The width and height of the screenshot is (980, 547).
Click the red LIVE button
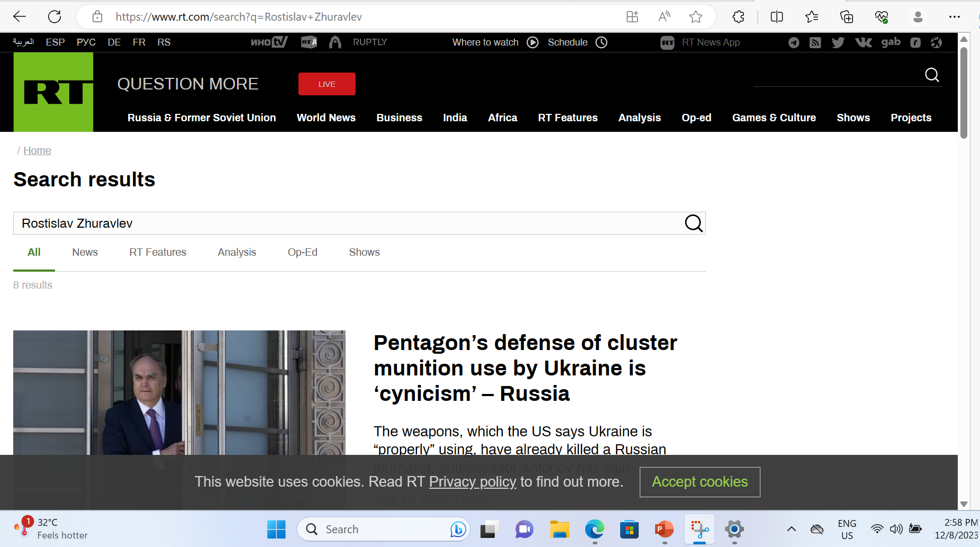click(x=327, y=84)
